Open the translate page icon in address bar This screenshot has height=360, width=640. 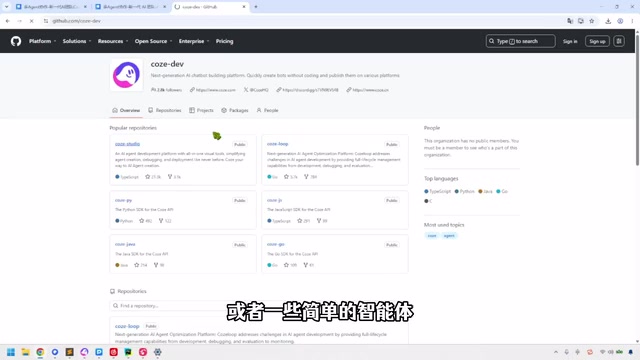[x=570, y=21]
